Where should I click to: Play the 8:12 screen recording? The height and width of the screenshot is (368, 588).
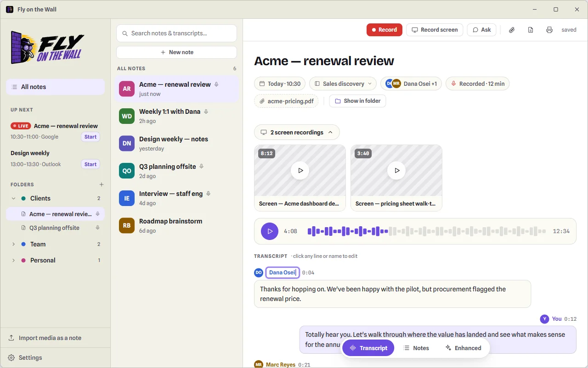[x=300, y=170]
